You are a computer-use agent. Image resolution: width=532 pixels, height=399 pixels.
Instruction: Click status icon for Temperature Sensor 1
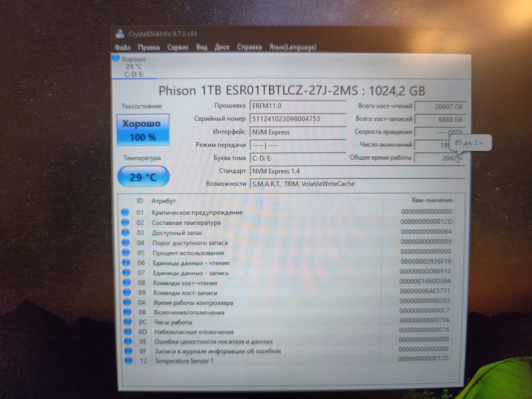pyautogui.click(x=128, y=361)
